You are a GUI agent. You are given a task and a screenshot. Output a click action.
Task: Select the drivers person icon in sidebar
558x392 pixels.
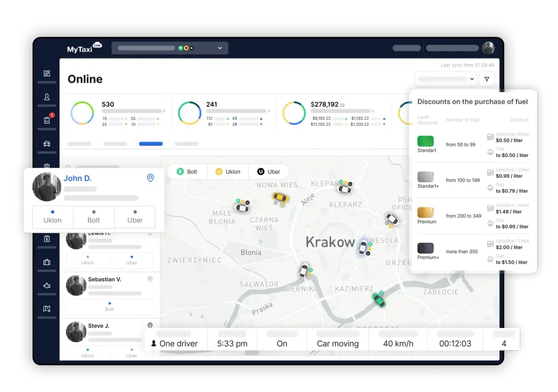(x=47, y=97)
